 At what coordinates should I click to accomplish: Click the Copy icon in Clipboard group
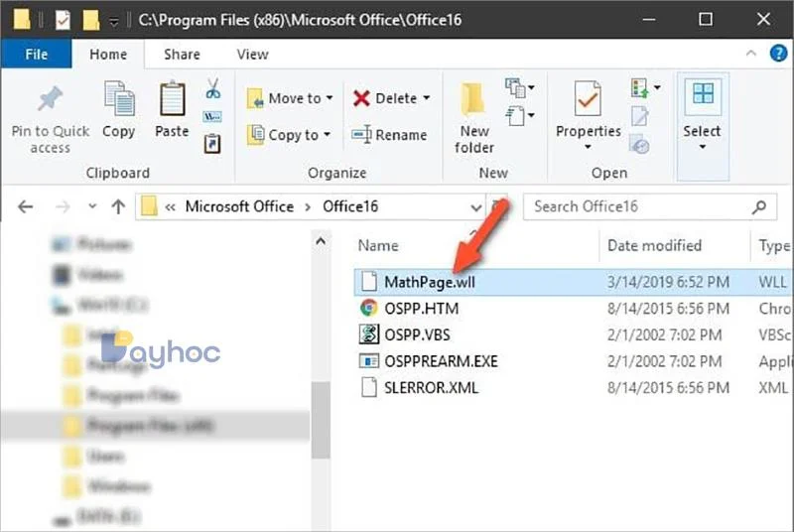[119, 99]
